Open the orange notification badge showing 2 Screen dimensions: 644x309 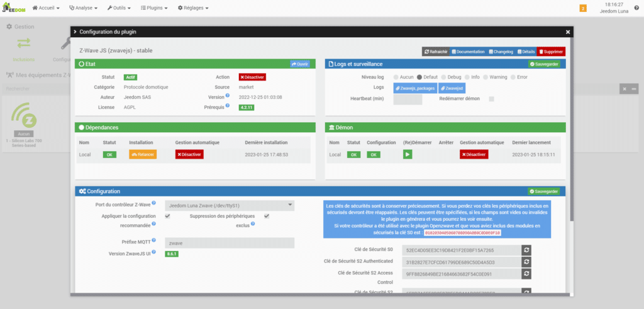(x=583, y=8)
